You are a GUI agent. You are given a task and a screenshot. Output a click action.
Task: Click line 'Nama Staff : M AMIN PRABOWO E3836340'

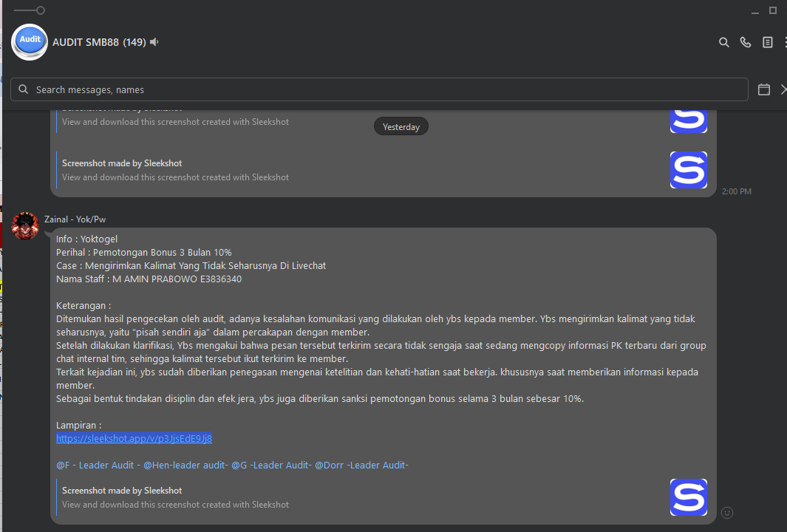tap(149, 279)
